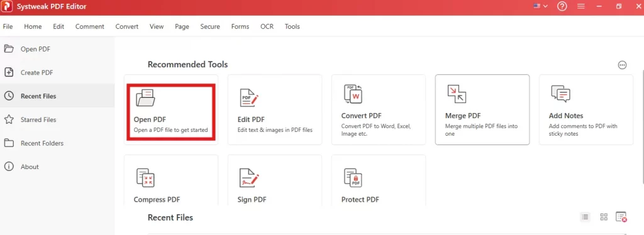Open the Forms menu
This screenshot has height=235, width=644.
point(240,26)
